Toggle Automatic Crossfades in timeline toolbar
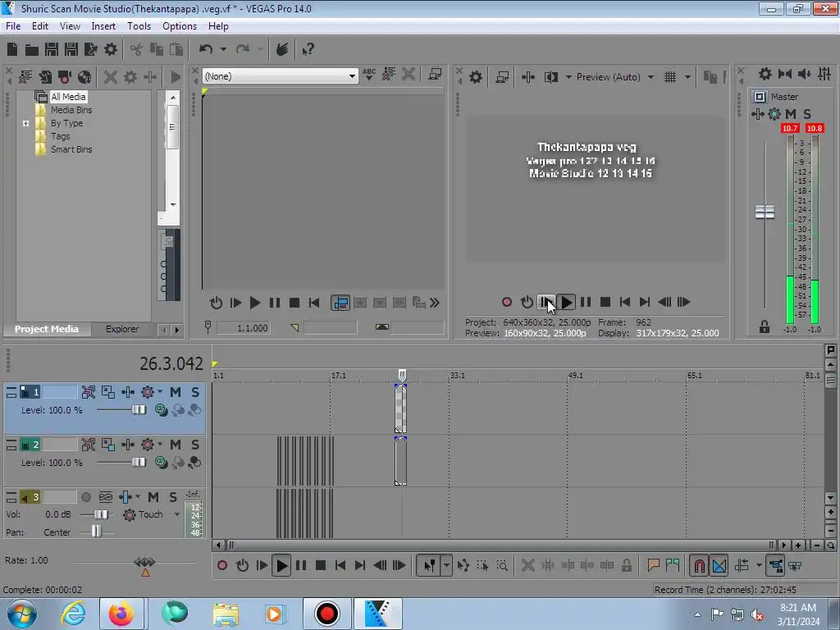The height and width of the screenshot is (630, 840). pyautogui.click(x=719, y=565)
